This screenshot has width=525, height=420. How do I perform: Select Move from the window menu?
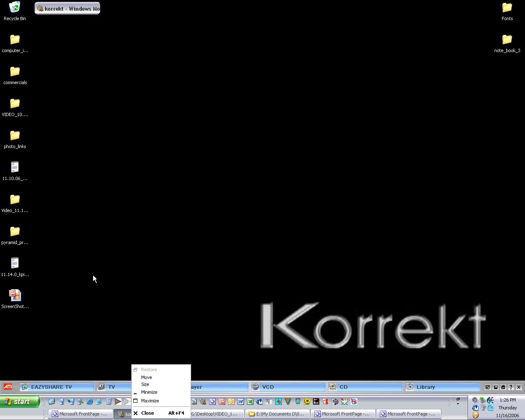146,377
